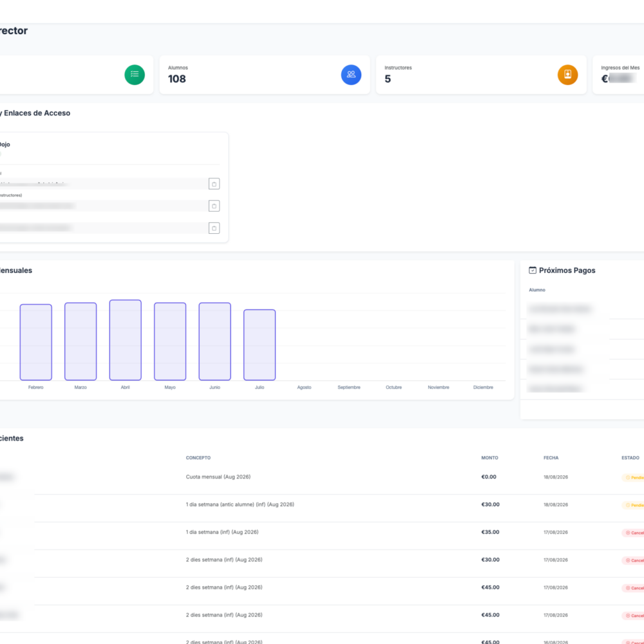644x644 pixels.
Task: Open the Instructores 5 card
Action: pyautogui.click(x=481, y=75)
